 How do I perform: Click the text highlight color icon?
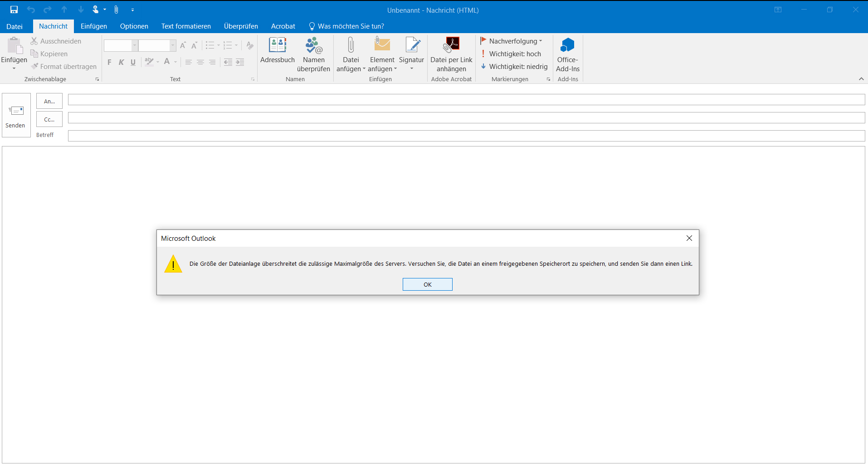click(x=149, y=62)
